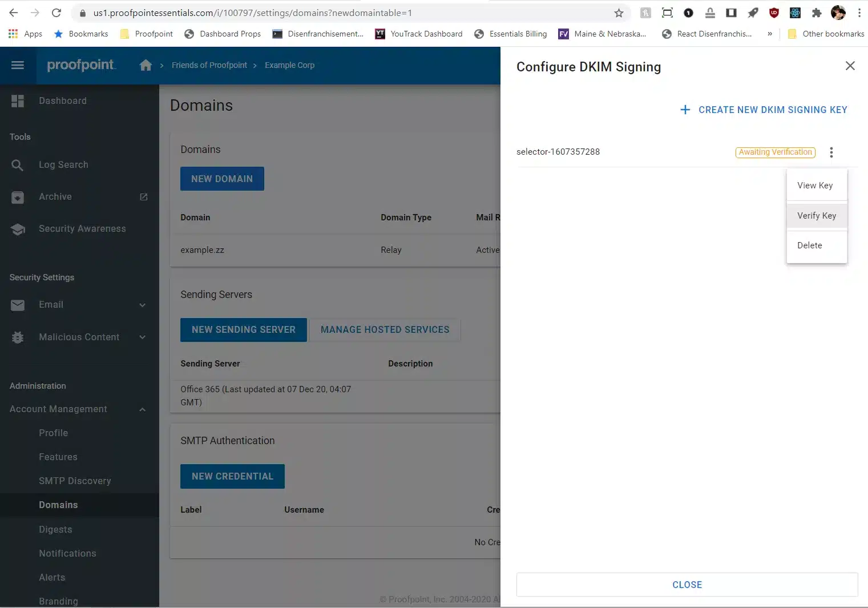Click Create New DKIM Signing Key
The width and height of the screenshot is (868, 608).
click(x=764, y=110)
